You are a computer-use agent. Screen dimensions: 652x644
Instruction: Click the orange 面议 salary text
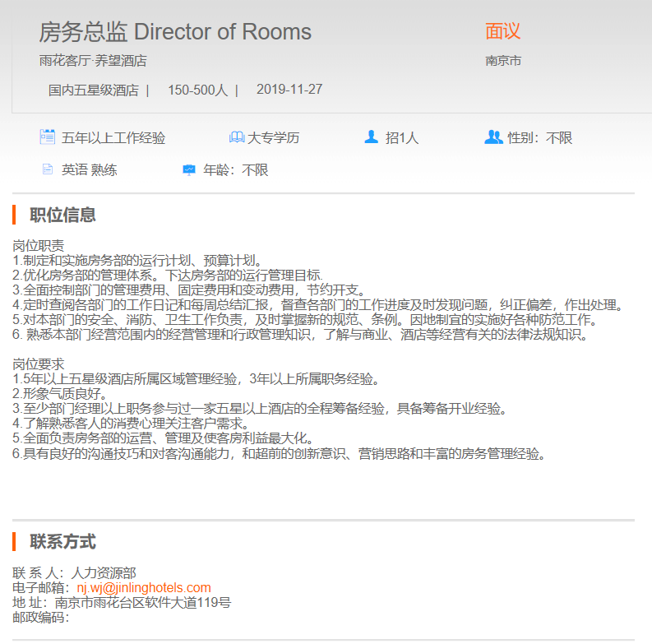502,31
